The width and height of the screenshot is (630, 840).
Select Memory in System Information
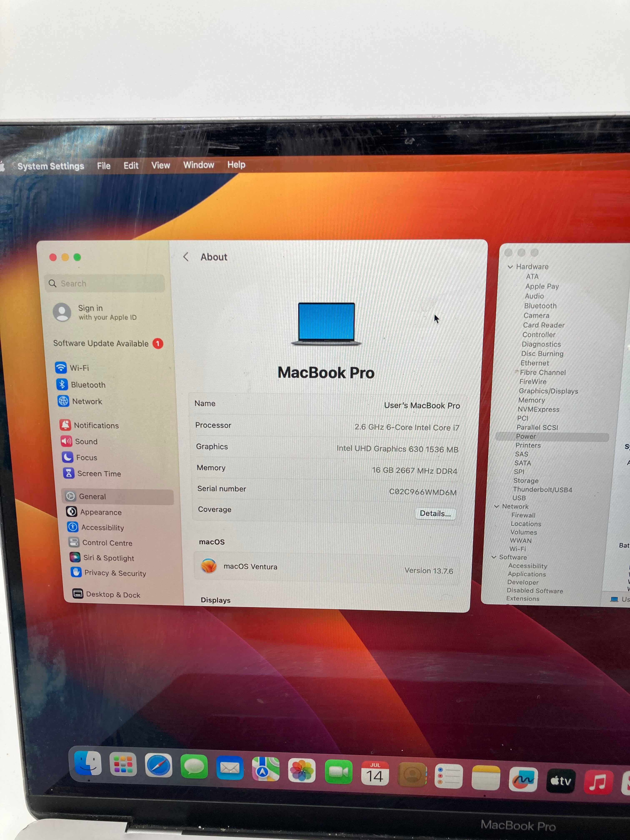point(531,400)
